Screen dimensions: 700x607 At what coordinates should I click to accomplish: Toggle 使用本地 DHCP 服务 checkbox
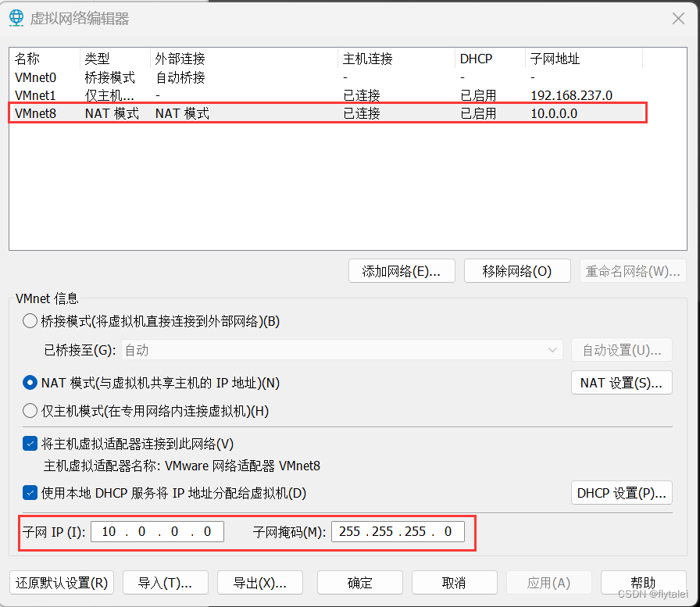(30, 493)
